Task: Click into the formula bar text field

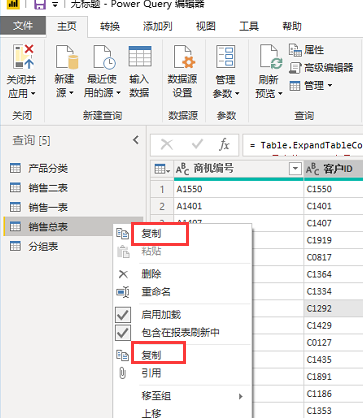Action: coord(303,145)
